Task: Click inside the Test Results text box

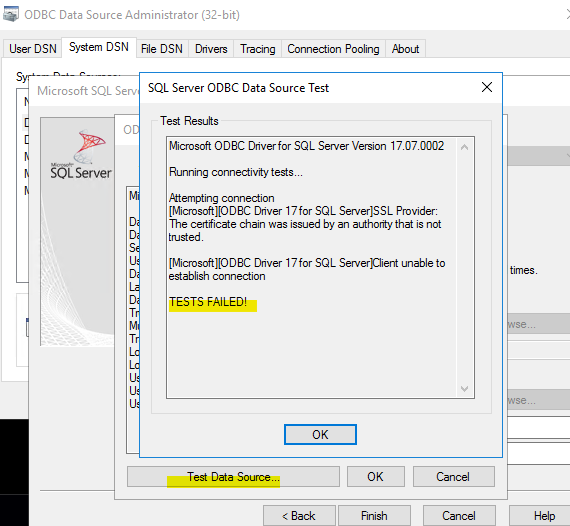Action: point(312,268)
